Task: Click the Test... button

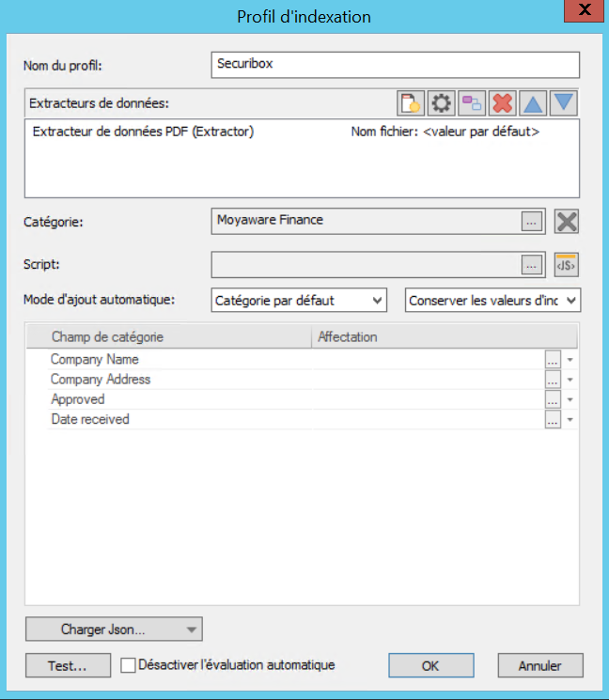Action: (68, 665)
